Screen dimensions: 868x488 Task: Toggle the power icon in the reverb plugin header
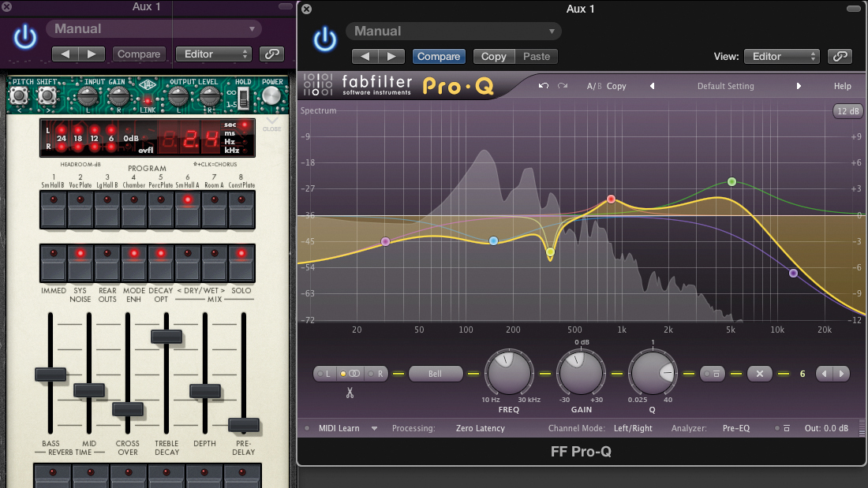[25, 37]
